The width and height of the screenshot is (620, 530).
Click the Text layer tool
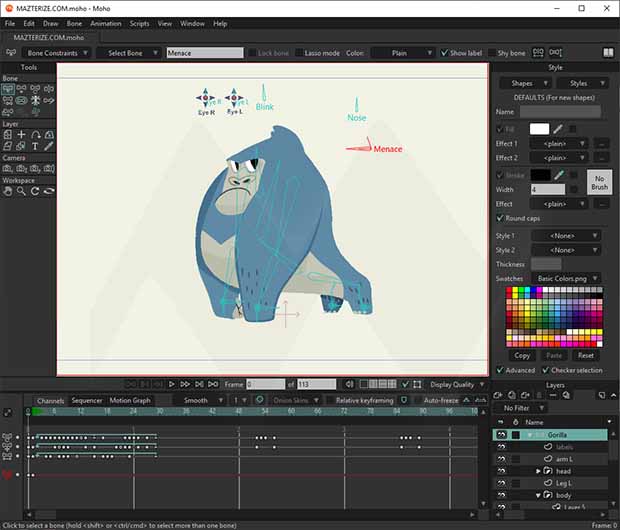coord(35,146)
